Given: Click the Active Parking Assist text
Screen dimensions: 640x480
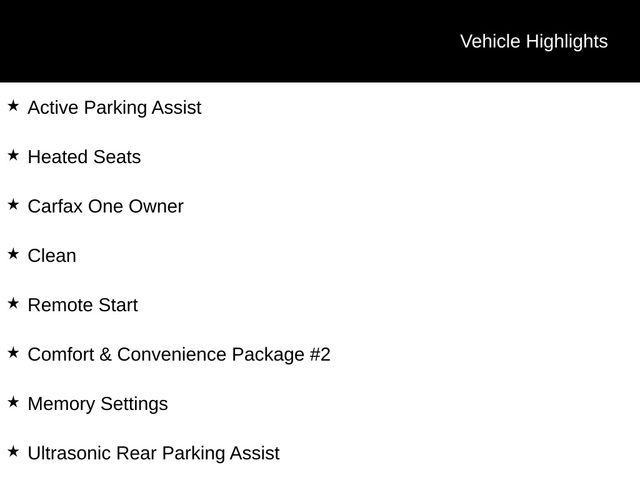Looking at the screenshot, I should coord(114,107).
